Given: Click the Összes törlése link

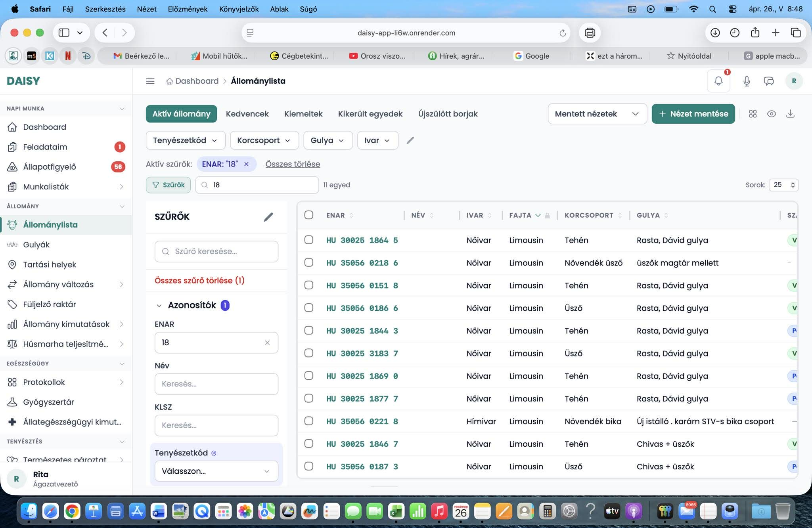Looking at the screenshot, I should click(x=293, y=164).
